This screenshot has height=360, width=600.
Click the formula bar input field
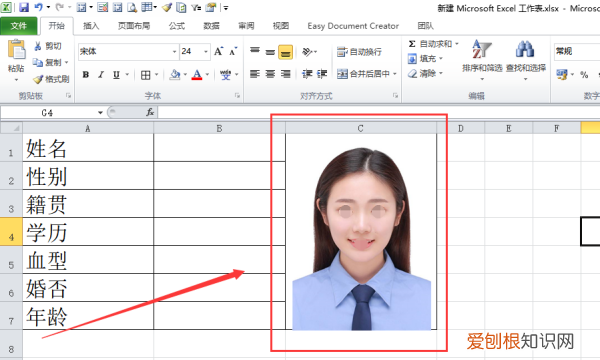379,112
